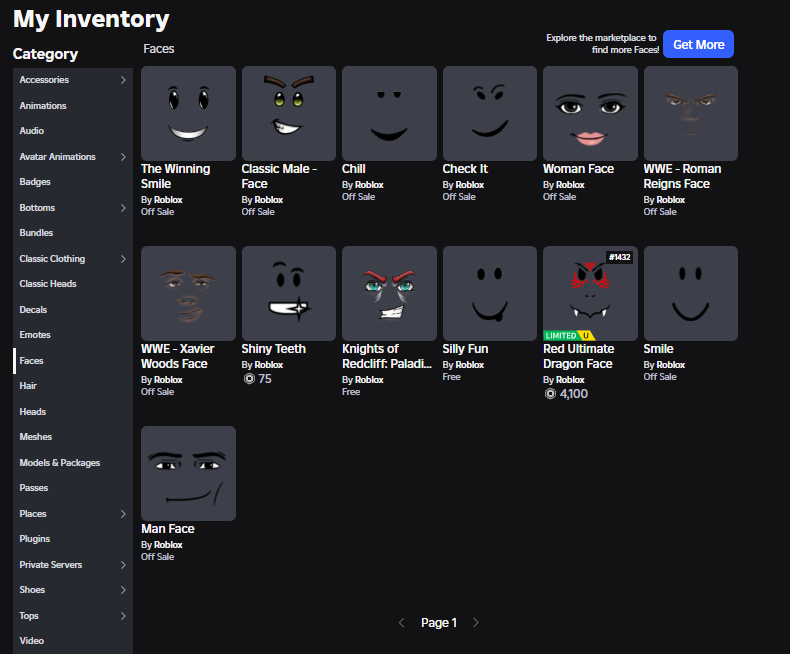
Task: Click the 4,100 price text
Action: click(574, 394)
